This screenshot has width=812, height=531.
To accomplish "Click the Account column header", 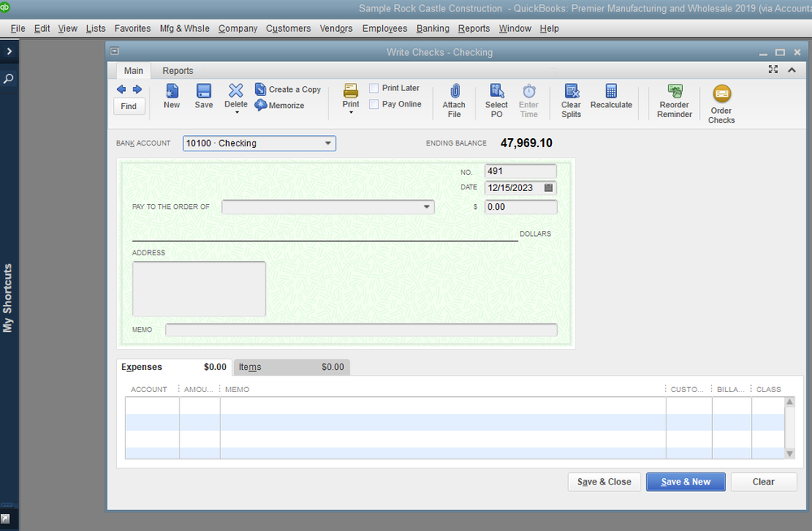I will pyautogui.click(x=149, y=389).
